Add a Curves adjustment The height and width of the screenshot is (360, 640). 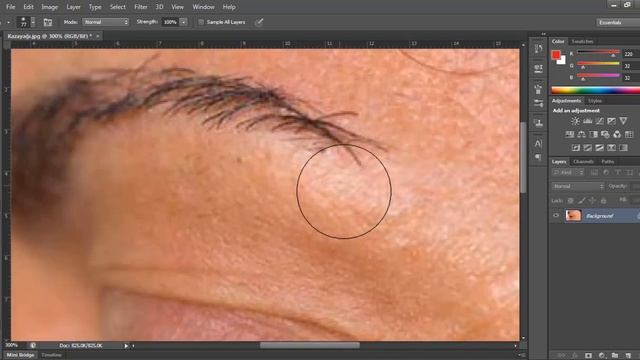599,121
